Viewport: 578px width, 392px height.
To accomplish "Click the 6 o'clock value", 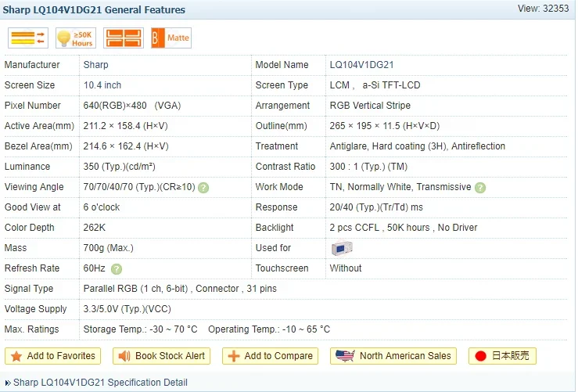I will click(x=102, y=207).
